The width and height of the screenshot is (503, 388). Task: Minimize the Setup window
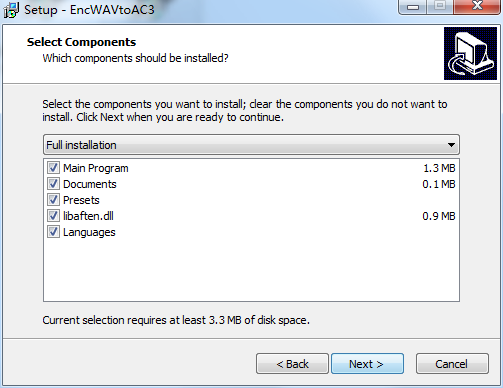pos(413,7)
